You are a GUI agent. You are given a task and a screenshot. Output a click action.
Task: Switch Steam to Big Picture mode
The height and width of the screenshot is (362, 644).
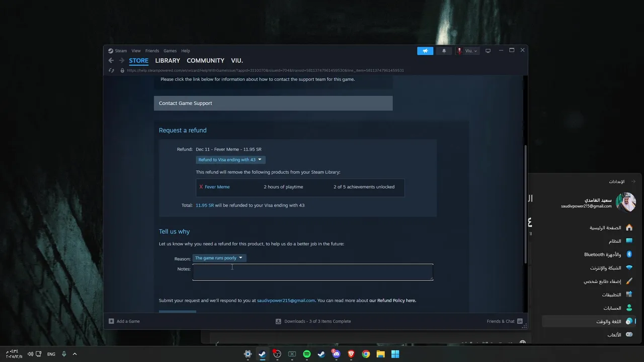[488, 51]
